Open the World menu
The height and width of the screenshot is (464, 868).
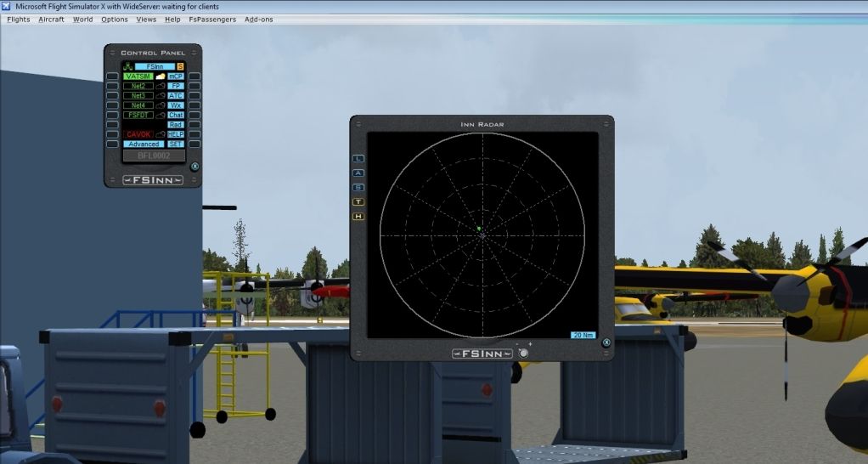83,20
